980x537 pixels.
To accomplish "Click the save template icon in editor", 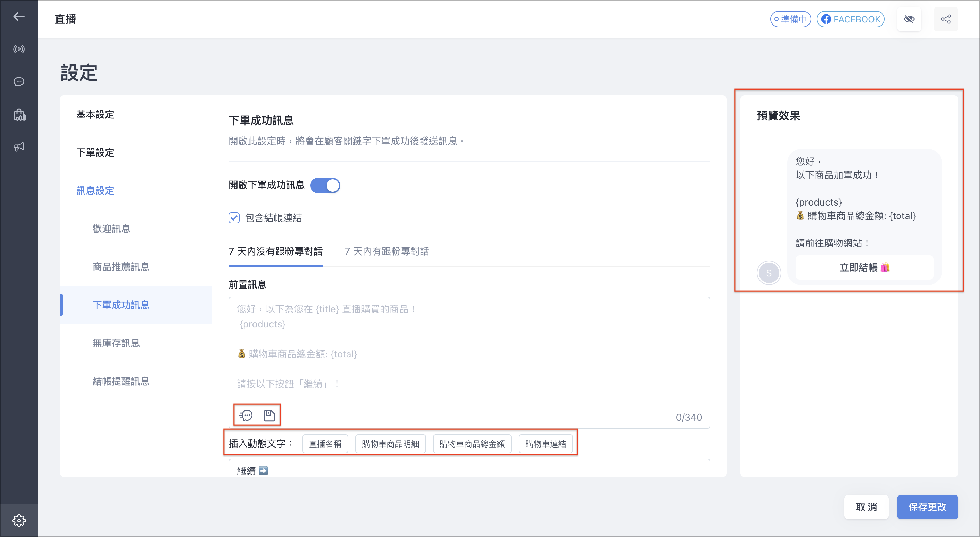I will pyautogui.click(x=269, y=415).
